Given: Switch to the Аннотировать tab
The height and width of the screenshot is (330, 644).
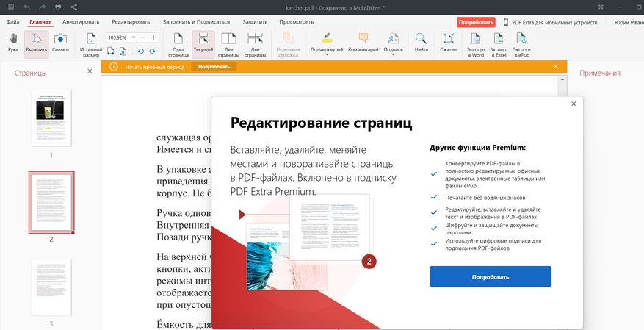Looking at the screenshot, I should (x=81, y=22).
